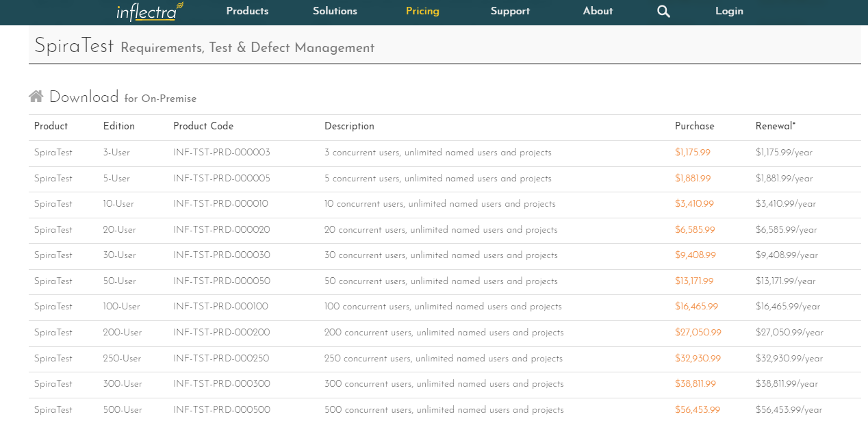Viewport: 868px width, 434px height.
Task: Open the search magnifier icon
Action: coord(663,12)
